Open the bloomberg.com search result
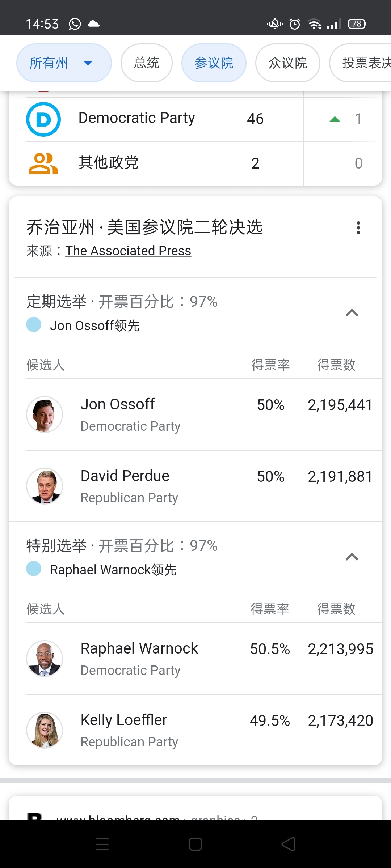Screen dimensions: 391x868 tap(156, 816)
